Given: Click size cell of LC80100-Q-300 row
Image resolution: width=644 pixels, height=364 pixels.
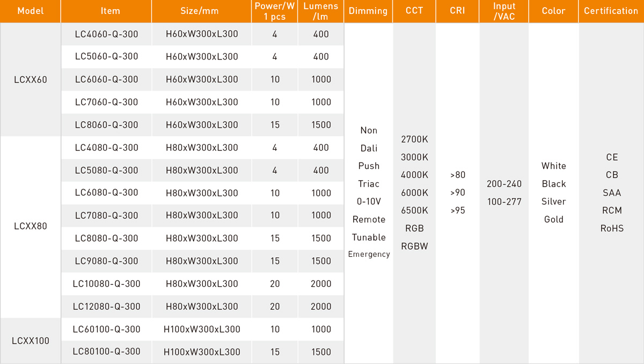Looking at the screenshot, I should (x=202, y=352).
